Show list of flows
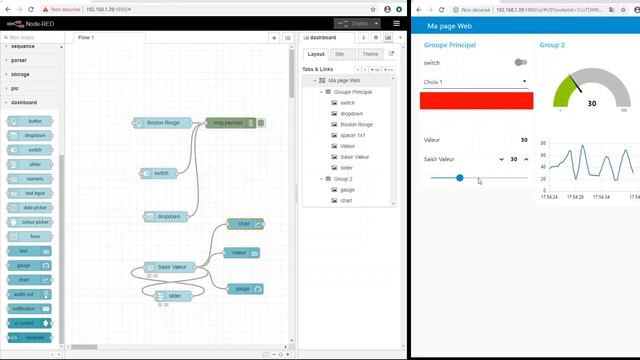Screen dimensions: 640x360 (x=288, y=38)
